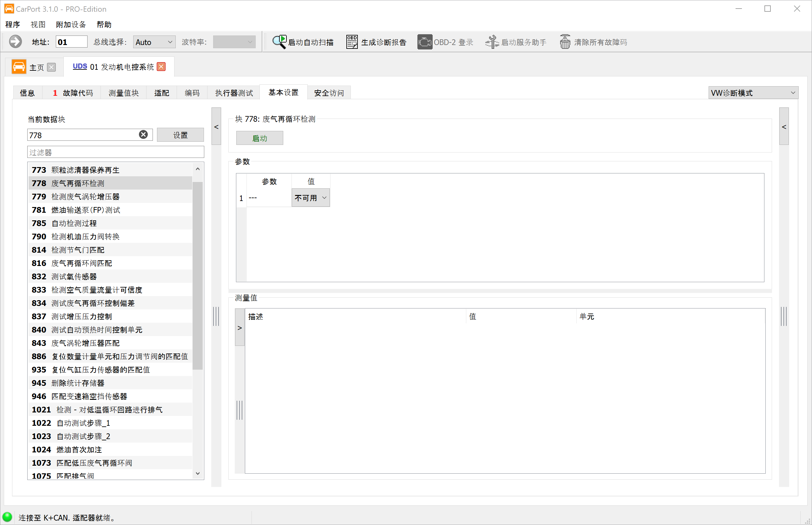Image resolution: width=812 pixels, height=525 pixels.
Task: Switch to the 安全访问 tab
Action: click(329, 93)
